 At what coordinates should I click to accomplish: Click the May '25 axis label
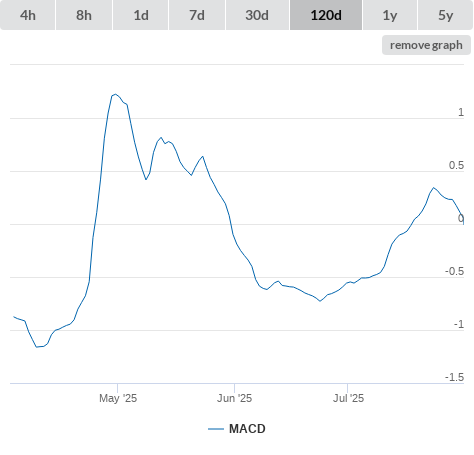click(x=118, y=398)
